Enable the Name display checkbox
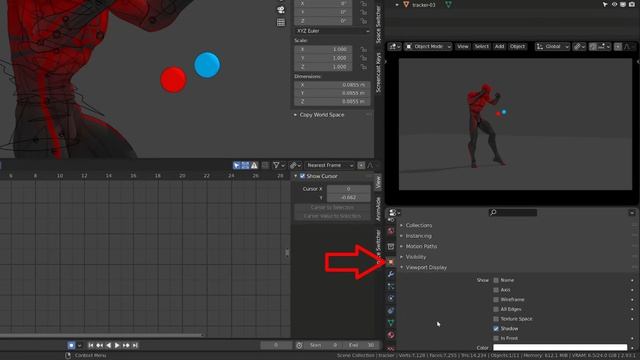 point(496,280)
